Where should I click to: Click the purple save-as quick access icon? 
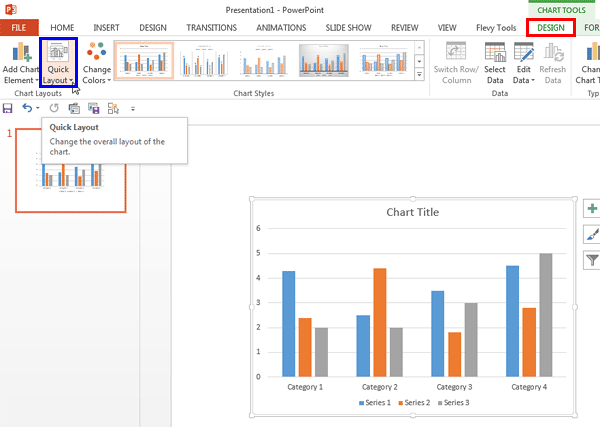click(x=93, y=109)
